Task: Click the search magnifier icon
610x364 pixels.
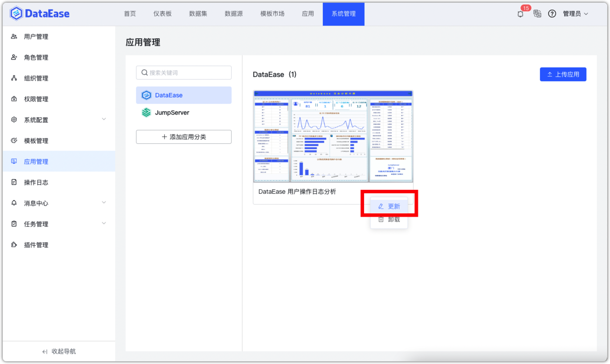Action: click(x=144, y=73)
